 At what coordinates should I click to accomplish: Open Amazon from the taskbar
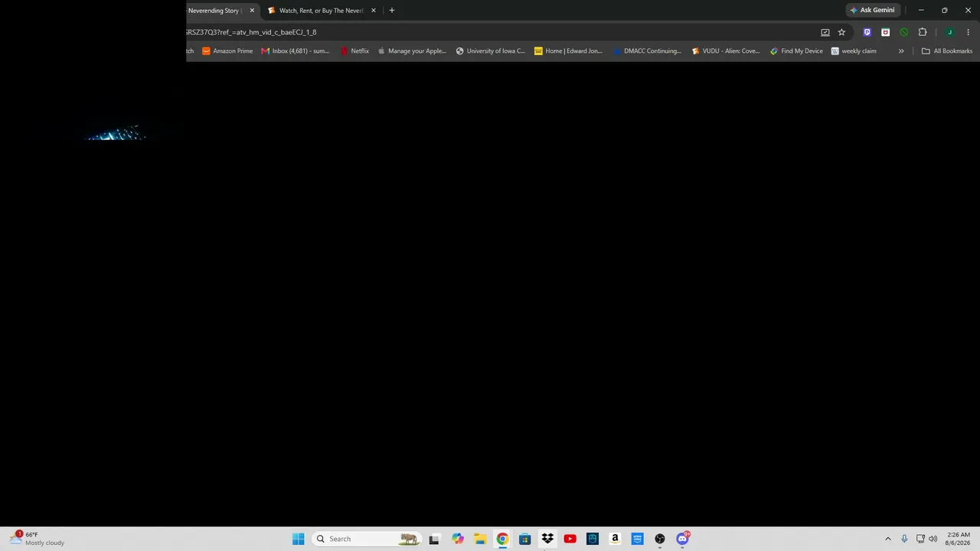tap(615, 539)
